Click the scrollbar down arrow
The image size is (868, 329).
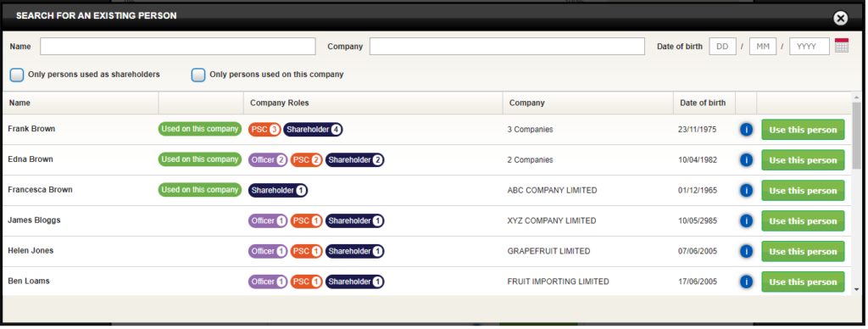coord(856,289)
